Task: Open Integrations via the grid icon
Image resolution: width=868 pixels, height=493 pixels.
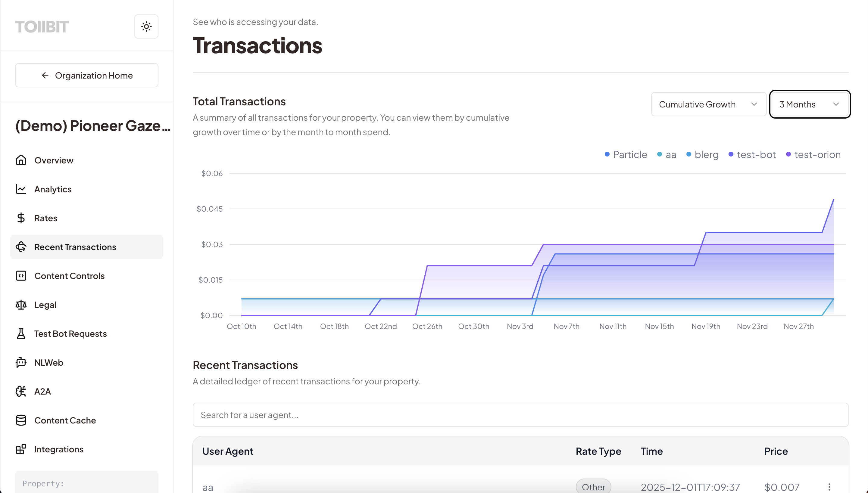Action: (x=21, y=449)
